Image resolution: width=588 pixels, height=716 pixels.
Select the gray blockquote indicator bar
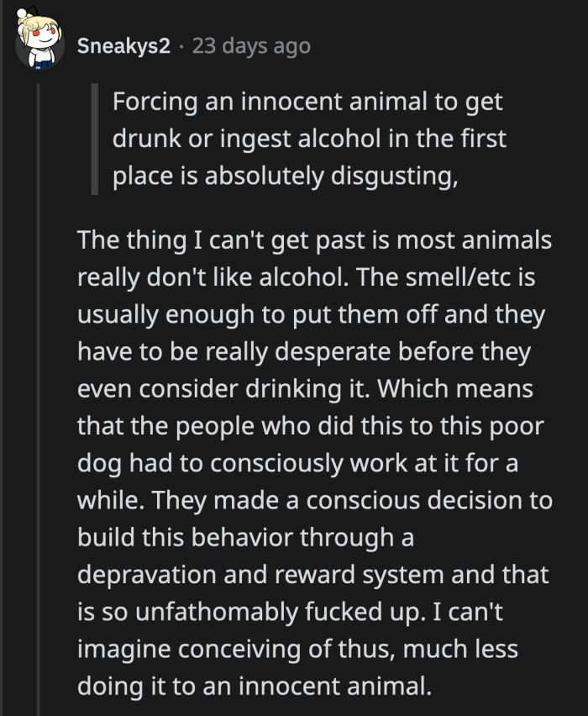click(x=94, y=139)
